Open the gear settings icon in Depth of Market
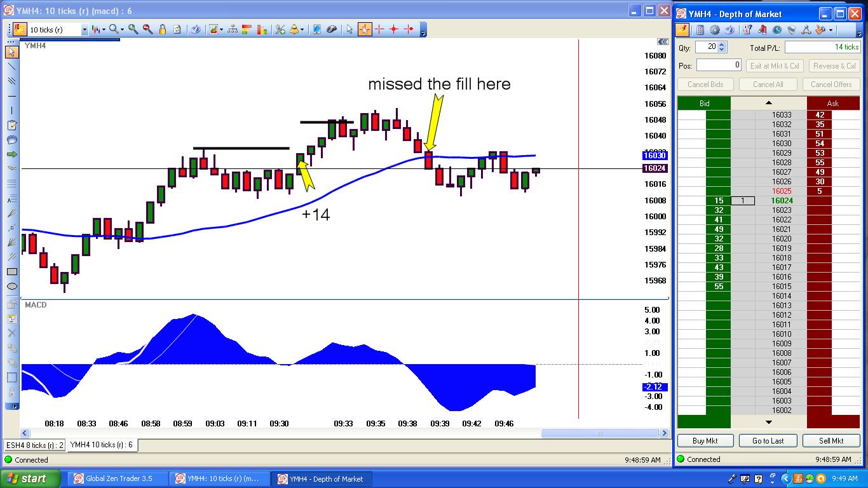 pos(715,30)
